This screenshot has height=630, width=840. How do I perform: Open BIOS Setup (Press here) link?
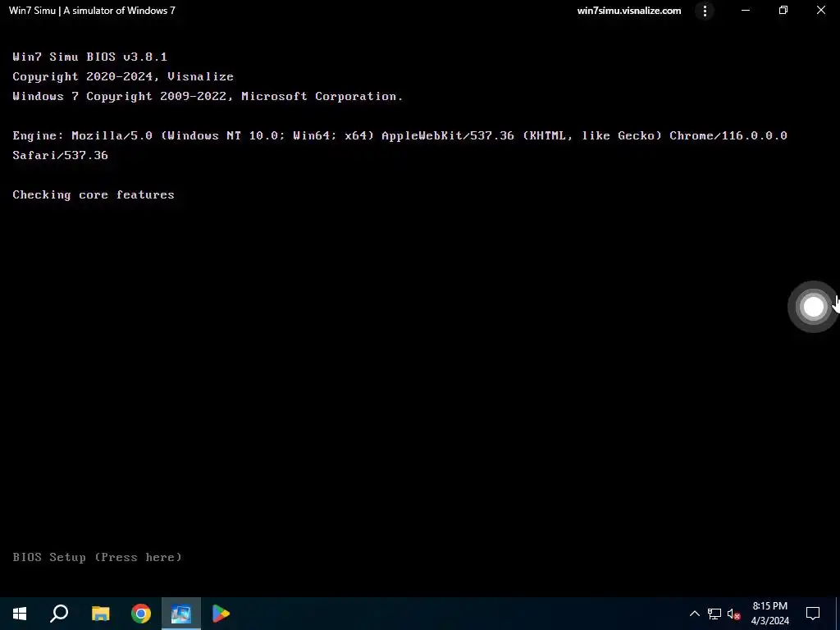click(97, 557)
